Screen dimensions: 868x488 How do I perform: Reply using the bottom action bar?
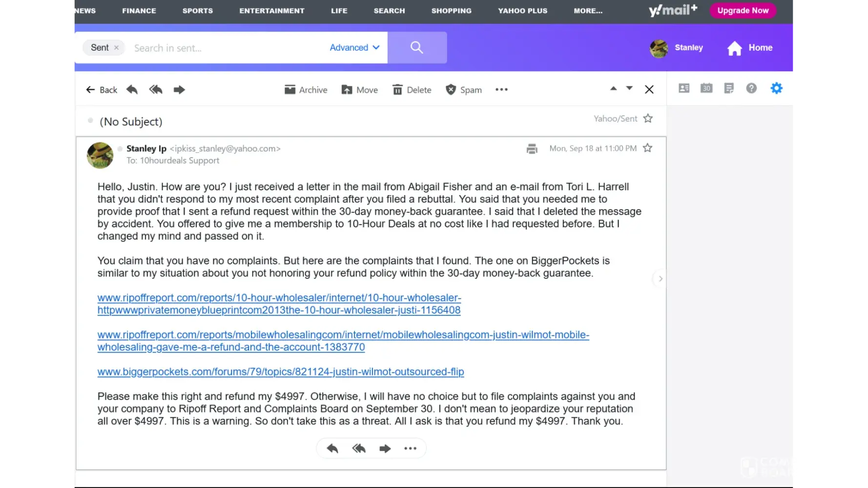[x=332, y=448]
